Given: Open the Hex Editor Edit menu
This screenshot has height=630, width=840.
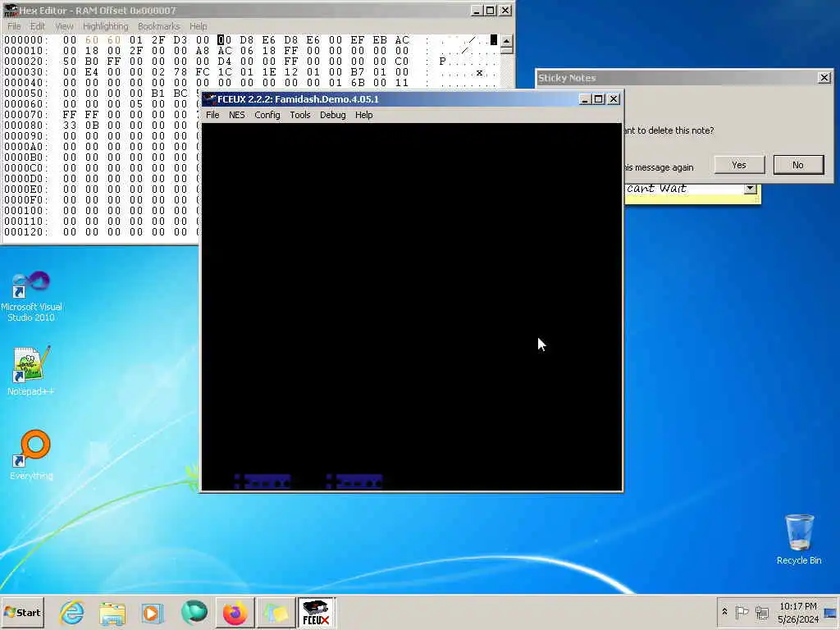Looking at the screenshot, I should [x=37, y=25].
